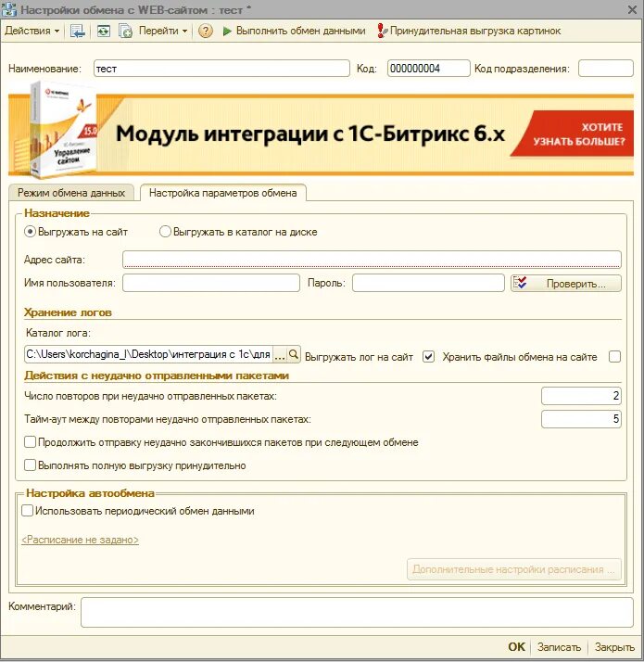The image size is (644, 662).
Task: Select the Выгружать на сайт radio button
Action: point(30,232)
